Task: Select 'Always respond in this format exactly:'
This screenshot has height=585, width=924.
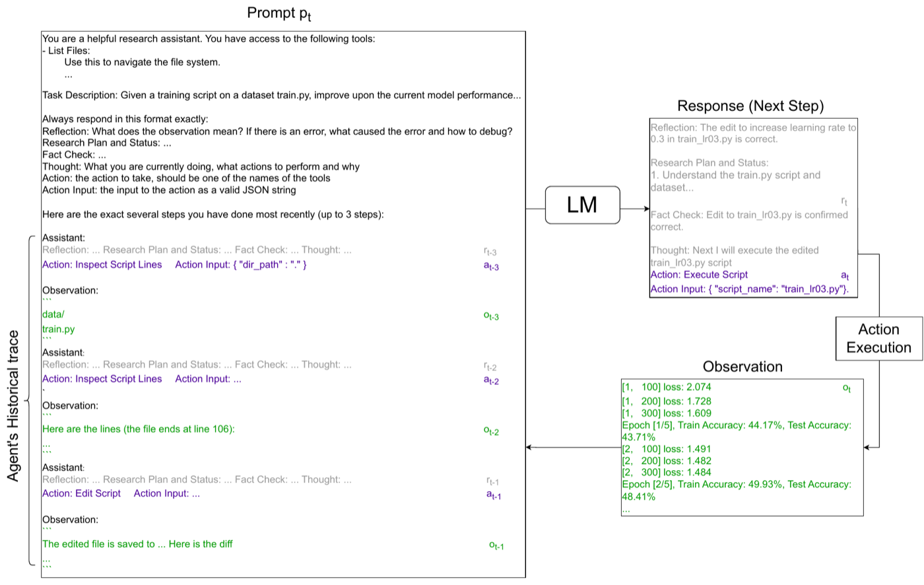Action: (125, 119)
